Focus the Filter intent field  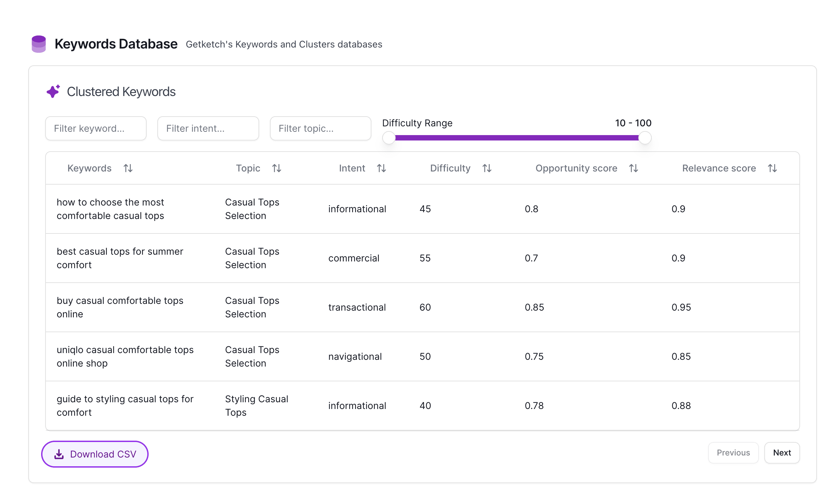point(208,128)
